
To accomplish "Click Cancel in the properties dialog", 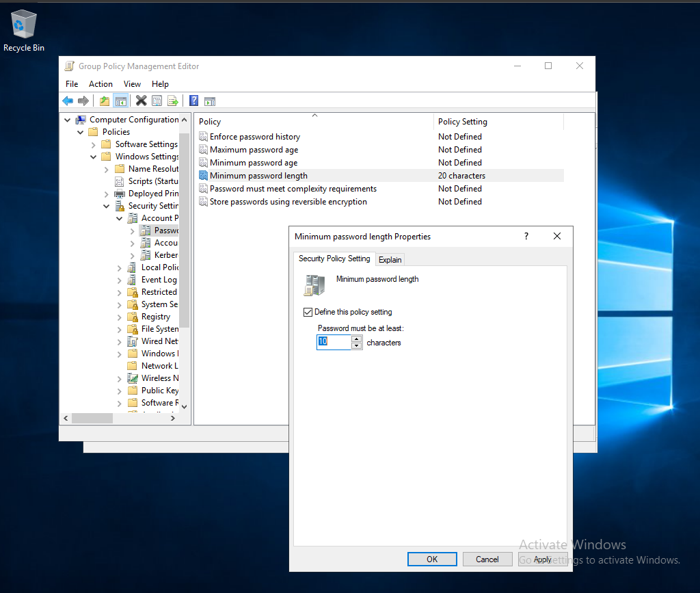I will coord(487,559).
